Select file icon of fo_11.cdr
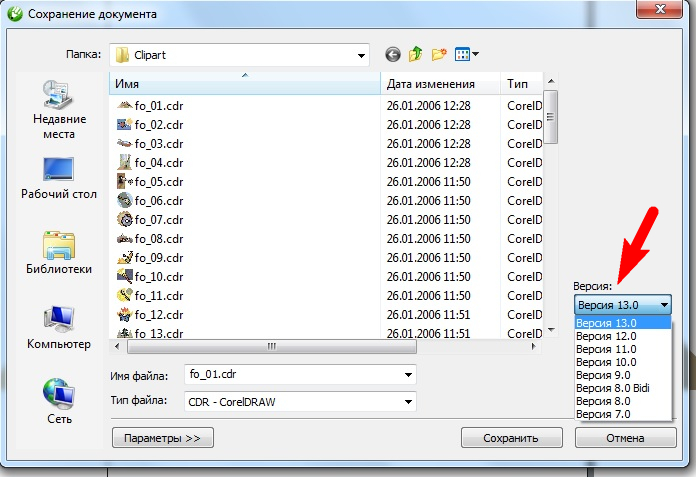This screenshot has width=696, height=477. tap(125, 296)
